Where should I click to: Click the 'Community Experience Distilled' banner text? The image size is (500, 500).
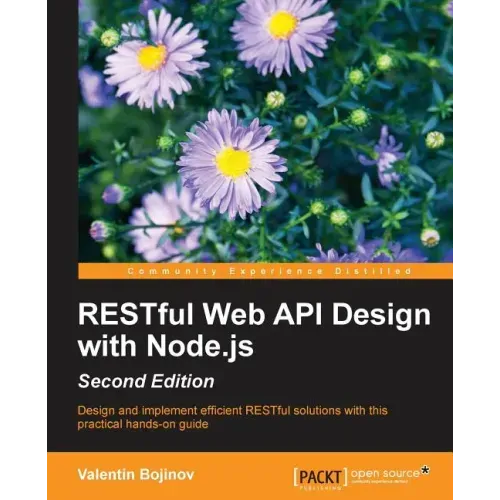click(x=269, y=271)
